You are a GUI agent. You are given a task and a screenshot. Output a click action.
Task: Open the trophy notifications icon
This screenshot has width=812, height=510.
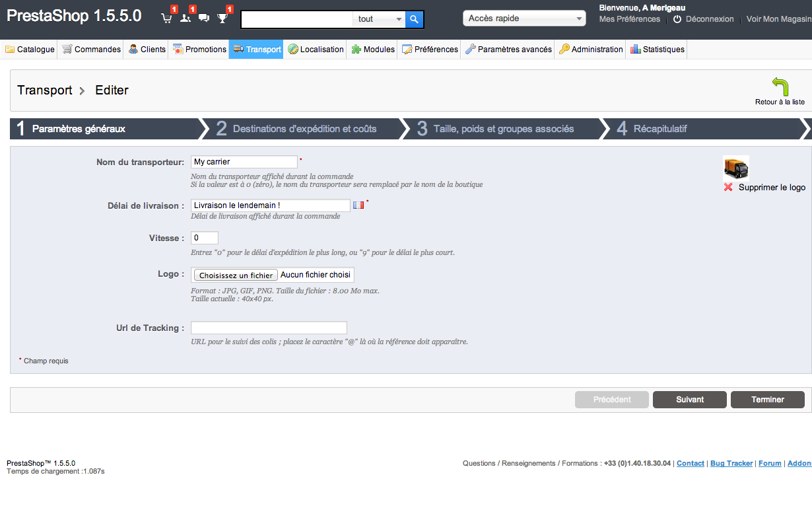[x=222, y=18]
